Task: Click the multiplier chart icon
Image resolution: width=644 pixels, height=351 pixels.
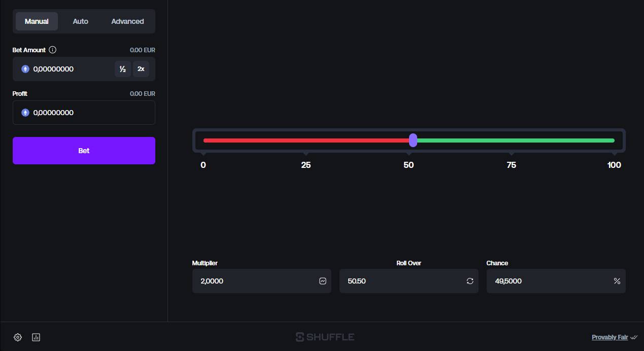Action: point(323,281)
